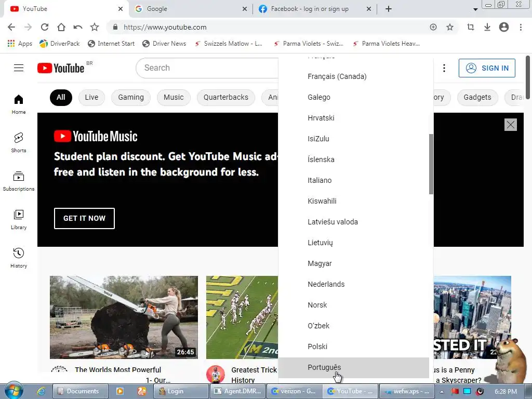Screen dimensions: 532x399
Task: Click the browser forward arrow
Action: click(28, 27)
